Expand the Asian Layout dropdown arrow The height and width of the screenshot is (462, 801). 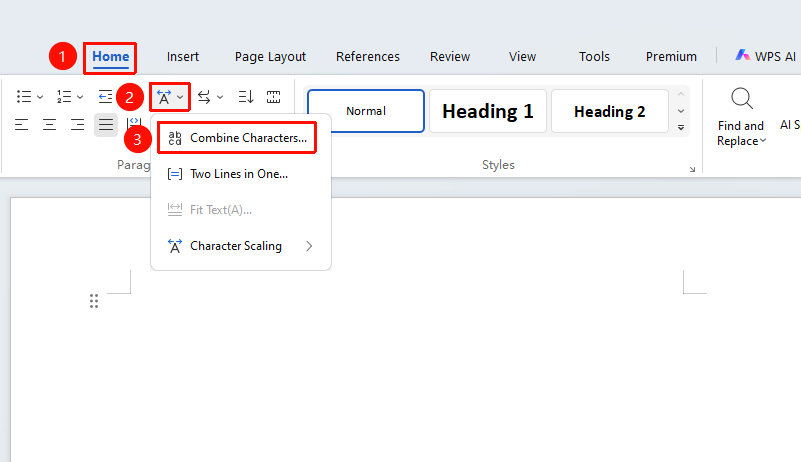(180, 97)
